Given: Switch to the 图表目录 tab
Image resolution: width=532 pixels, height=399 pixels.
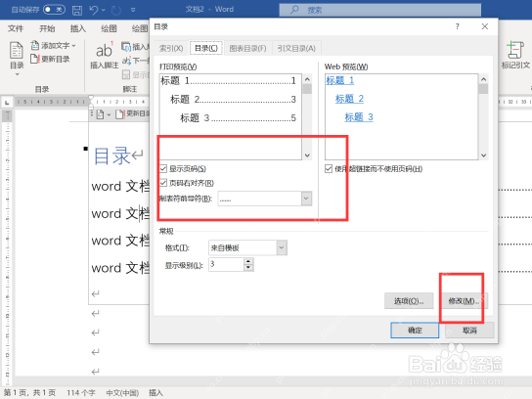Looking at the screenshot, I should (x=247, y=49).
